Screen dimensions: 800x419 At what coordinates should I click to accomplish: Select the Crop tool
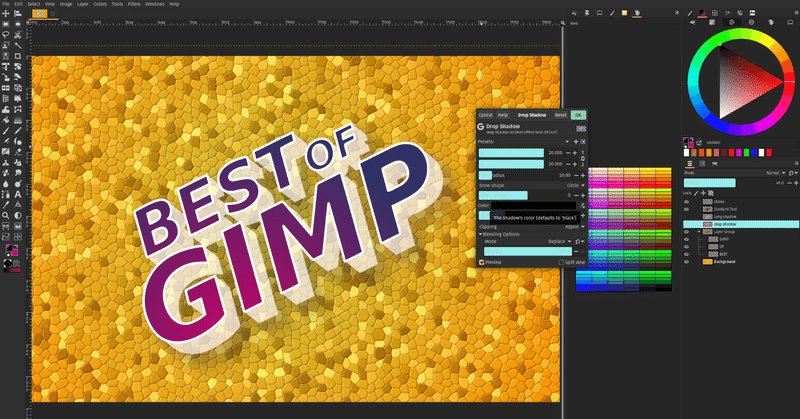[18, 57]
